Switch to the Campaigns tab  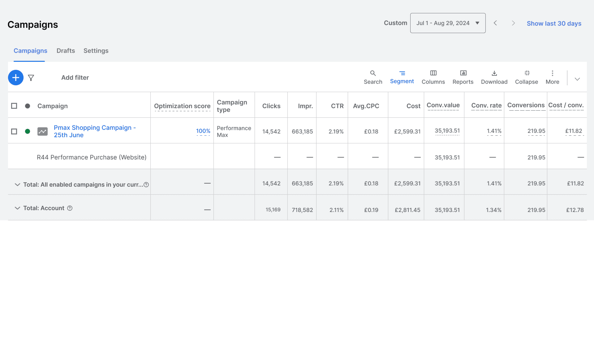pyautogui.click(x=30, y=51)
